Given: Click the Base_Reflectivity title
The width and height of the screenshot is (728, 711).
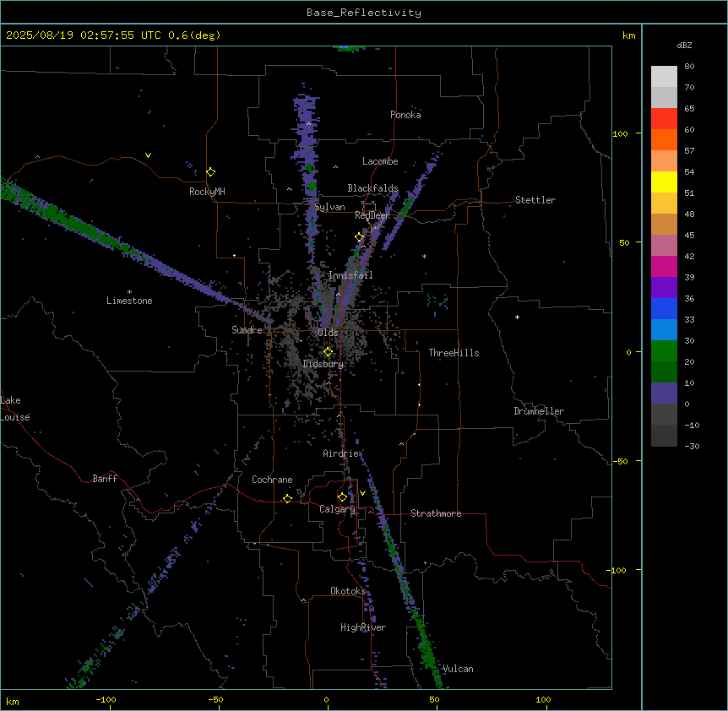Looking at the screenshot, I should click(364, 13).
